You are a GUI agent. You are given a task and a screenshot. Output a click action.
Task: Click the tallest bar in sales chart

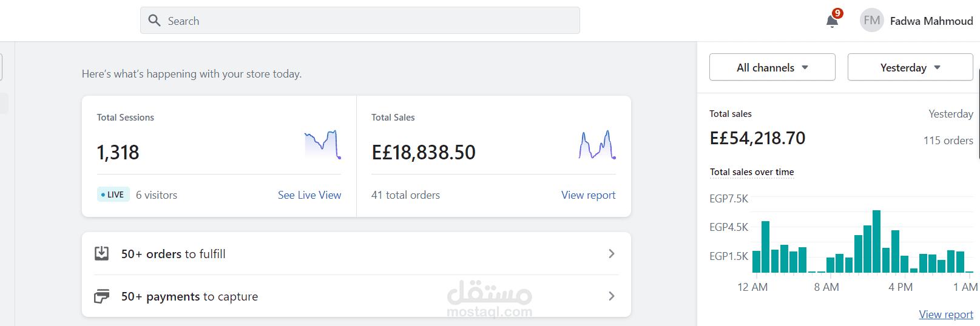click(876, 241)
